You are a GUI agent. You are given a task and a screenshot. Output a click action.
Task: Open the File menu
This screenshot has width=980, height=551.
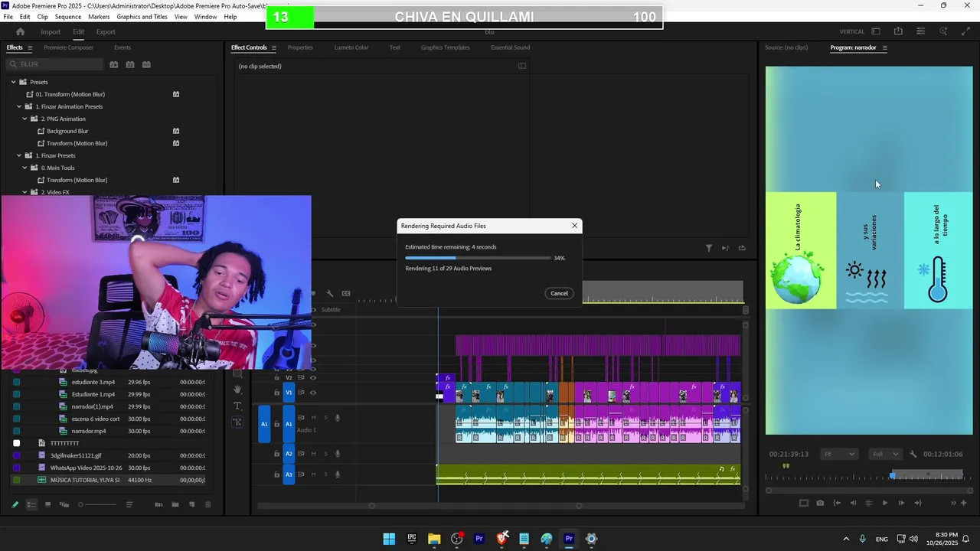(8, 17)
